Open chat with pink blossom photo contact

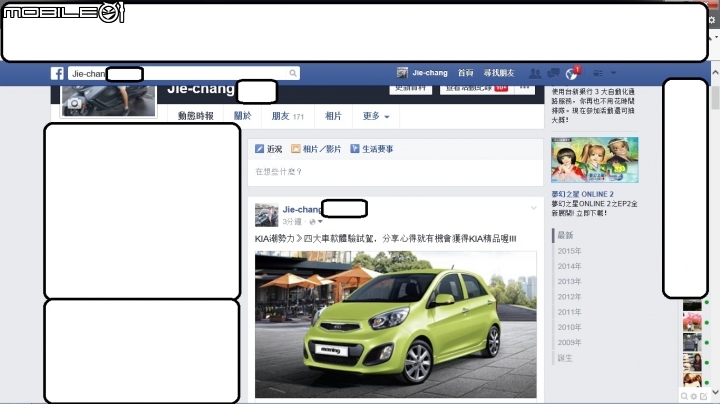692,322
